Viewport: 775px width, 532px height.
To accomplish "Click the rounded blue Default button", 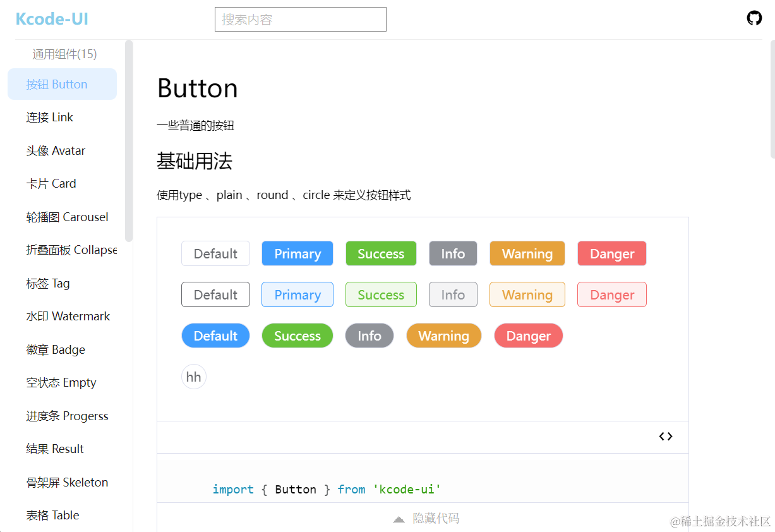I will click(215, 336).
